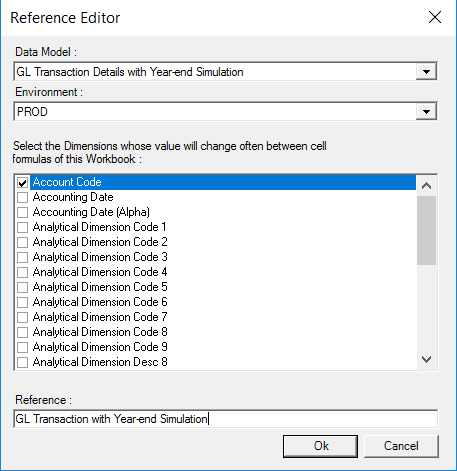The image size is (457, 471).
Task: Uncheck the Account Code checkbox
Action: [x=22, y=183]
